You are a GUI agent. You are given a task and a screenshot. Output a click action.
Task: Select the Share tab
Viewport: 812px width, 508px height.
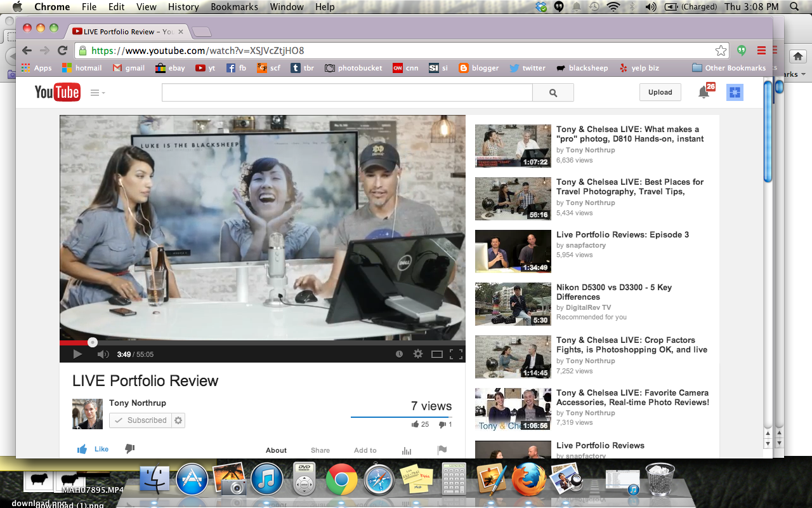click(320, 450)
